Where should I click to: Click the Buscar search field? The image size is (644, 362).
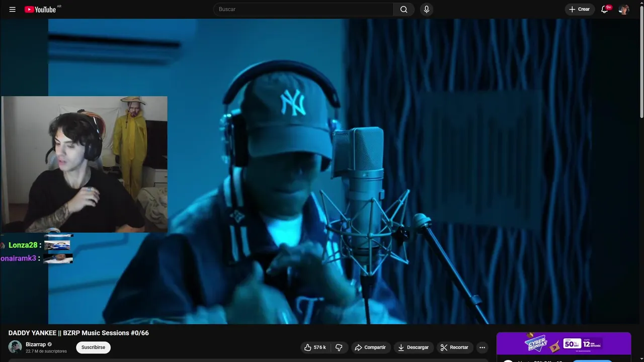(x=303, y=9)
